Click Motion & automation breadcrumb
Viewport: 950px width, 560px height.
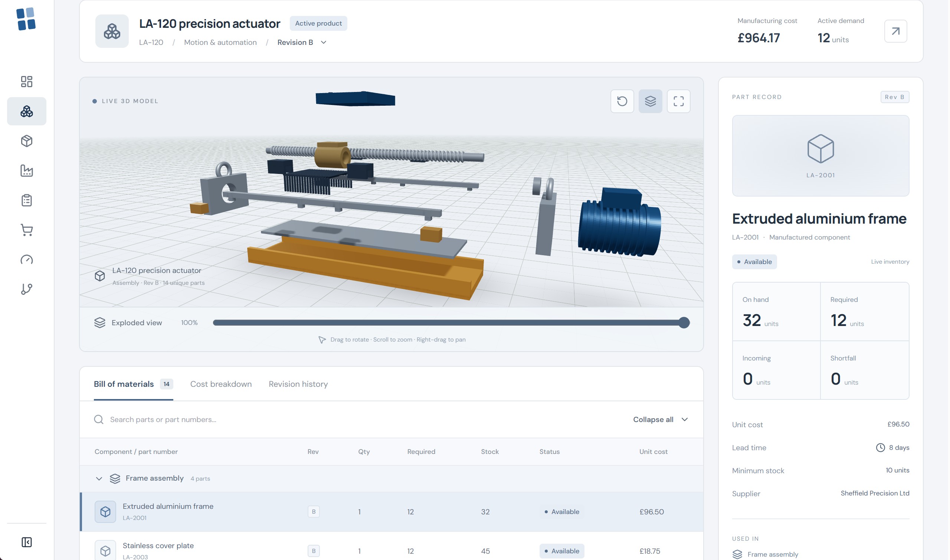pyautogui.click(x=220, y=42)
